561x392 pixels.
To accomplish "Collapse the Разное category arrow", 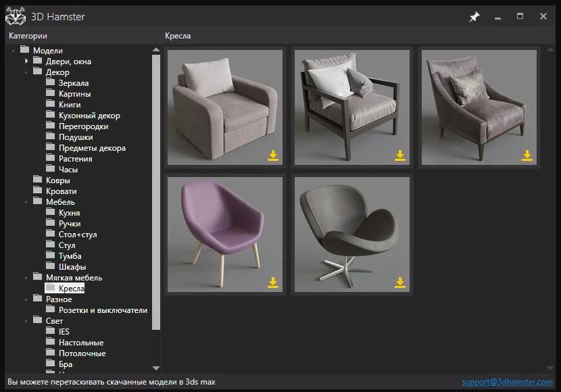I will tap(26, 299).
